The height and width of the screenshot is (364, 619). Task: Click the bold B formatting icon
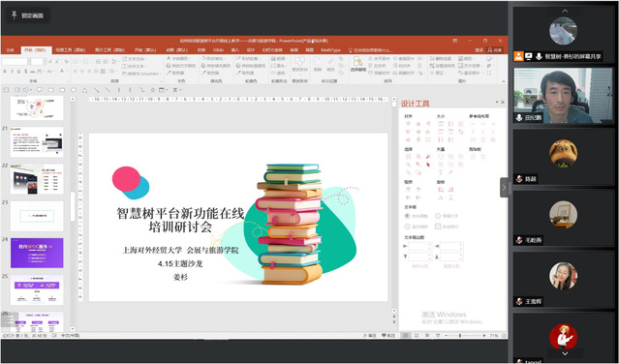click(x=5, y=72)
